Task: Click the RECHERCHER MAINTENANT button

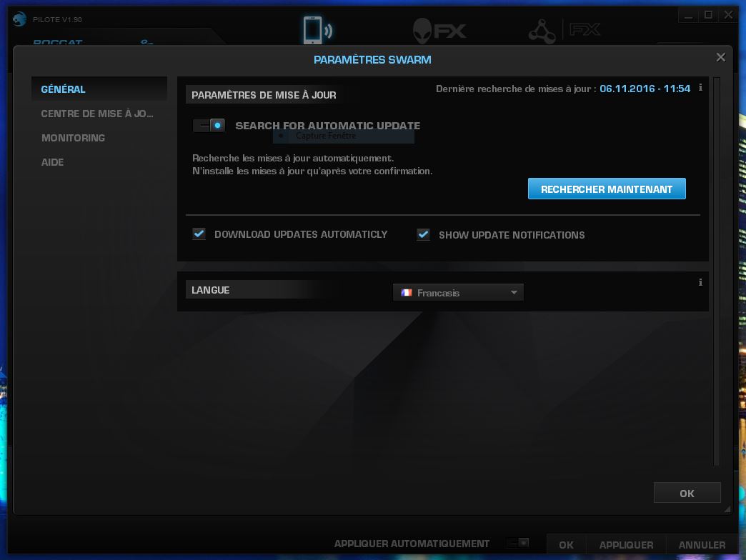Action: (606, 188)
